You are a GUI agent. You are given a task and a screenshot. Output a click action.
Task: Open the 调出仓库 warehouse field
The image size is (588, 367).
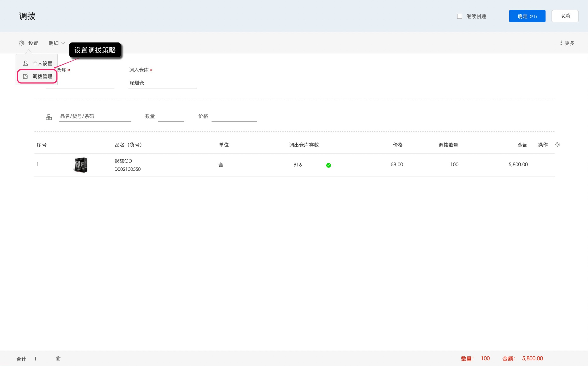pyautogui.click(x=85, y=83)
